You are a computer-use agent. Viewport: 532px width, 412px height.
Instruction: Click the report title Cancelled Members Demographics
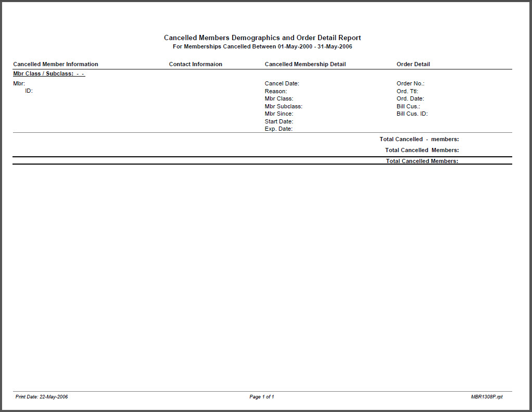click(262, 38)
